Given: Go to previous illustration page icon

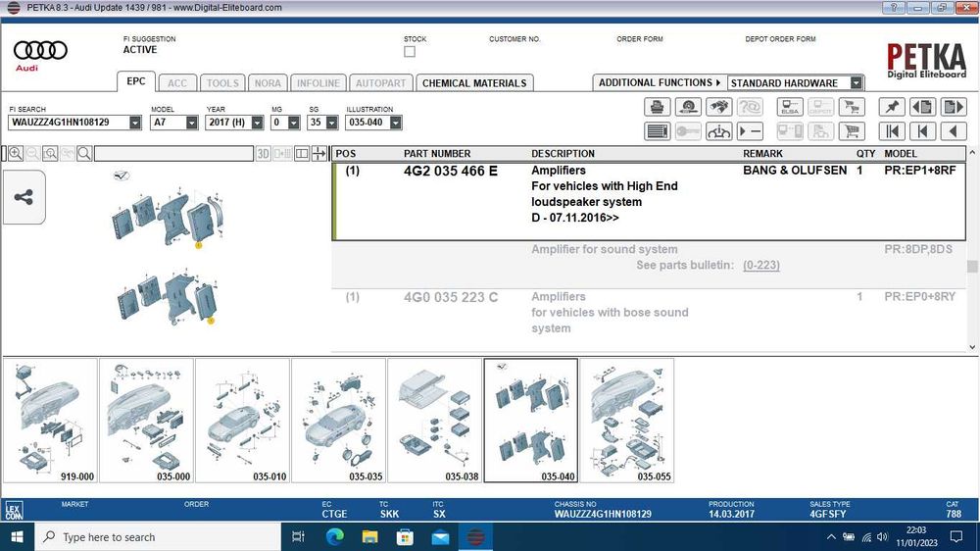Looking at the screenshot, I should click(x=922, y=107).
